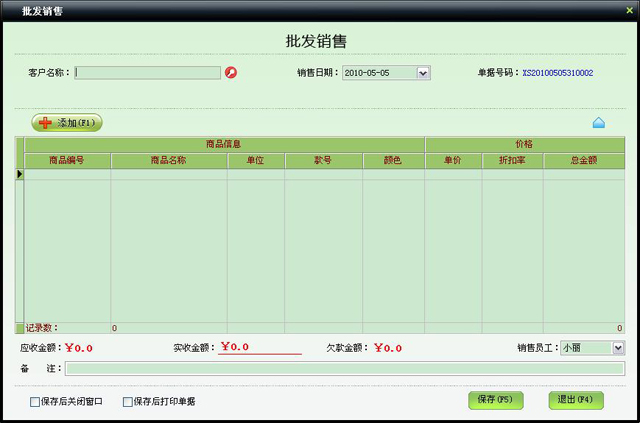
Task: Enable 保存后关闭窗口 checkbox
Action: 35,402
